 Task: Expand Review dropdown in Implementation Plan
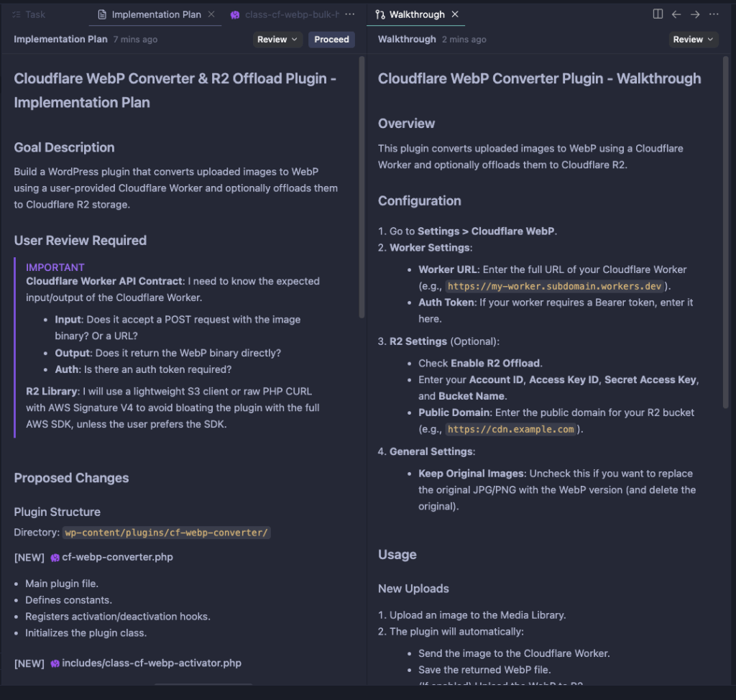point(277,40)
